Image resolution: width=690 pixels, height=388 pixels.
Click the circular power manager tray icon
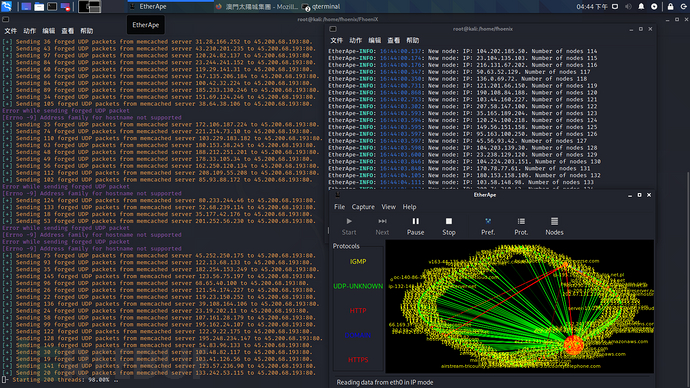pyautogui.click(x=654, y=7)
